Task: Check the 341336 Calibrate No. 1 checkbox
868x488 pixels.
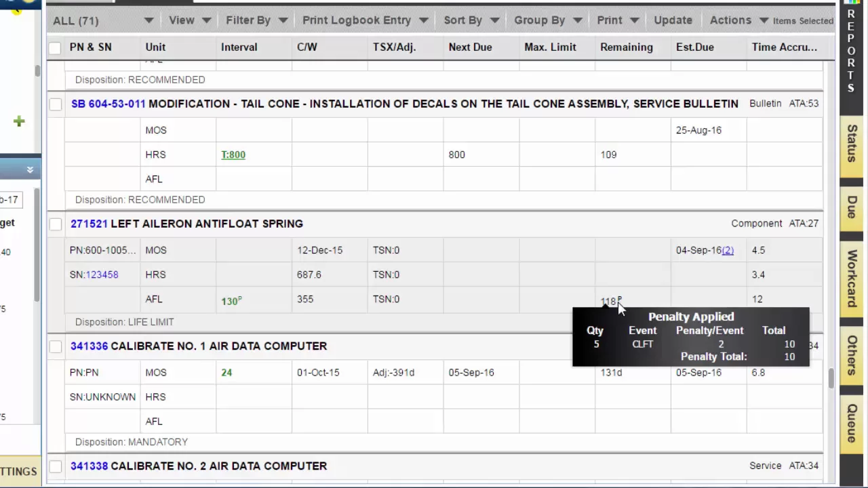Action: click(56, 346)
